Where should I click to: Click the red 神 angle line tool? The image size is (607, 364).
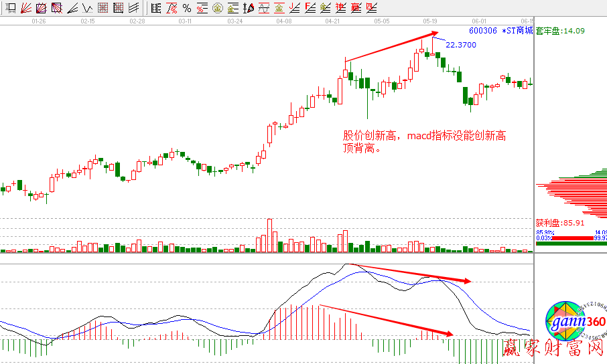pyautogui.click(x=340, y=8)
